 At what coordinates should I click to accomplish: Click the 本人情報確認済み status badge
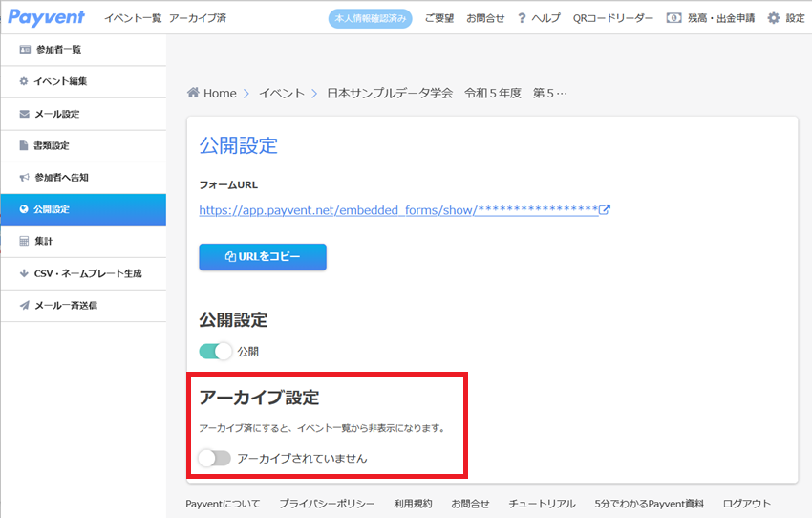click(x=371, y=19)
